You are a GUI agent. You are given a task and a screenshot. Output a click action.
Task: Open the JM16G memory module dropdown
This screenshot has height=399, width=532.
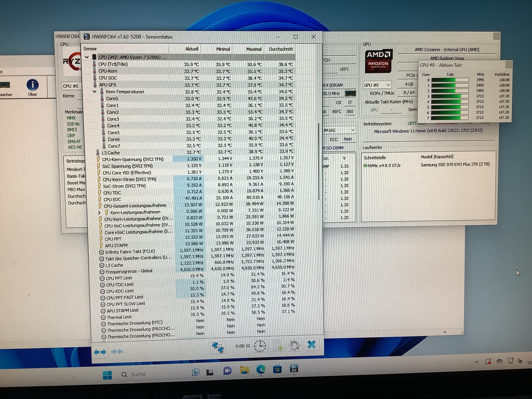[x=353, y=130]
